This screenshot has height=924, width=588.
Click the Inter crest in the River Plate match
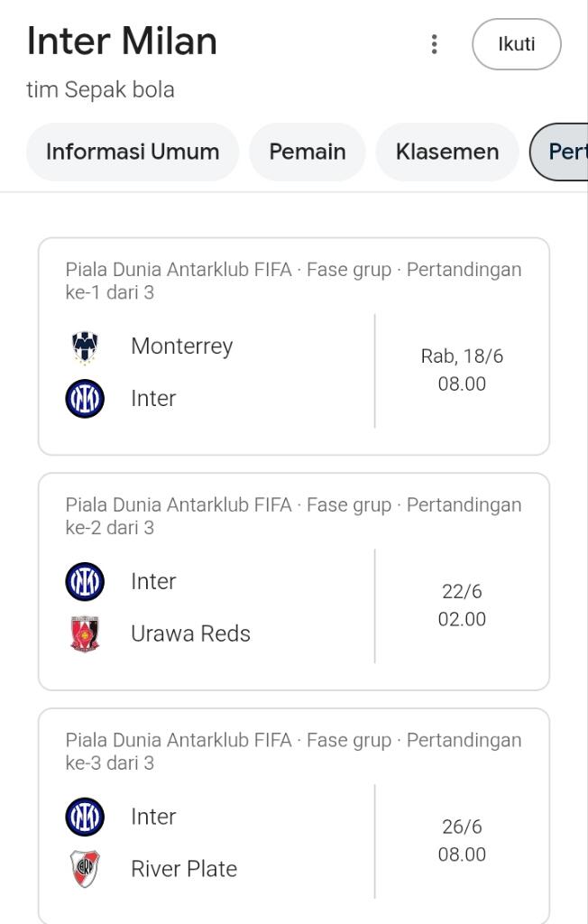85,818
